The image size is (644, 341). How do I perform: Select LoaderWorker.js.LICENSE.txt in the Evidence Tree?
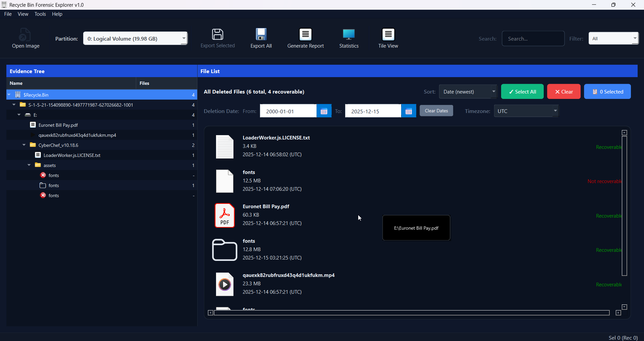tap(71, 155)
